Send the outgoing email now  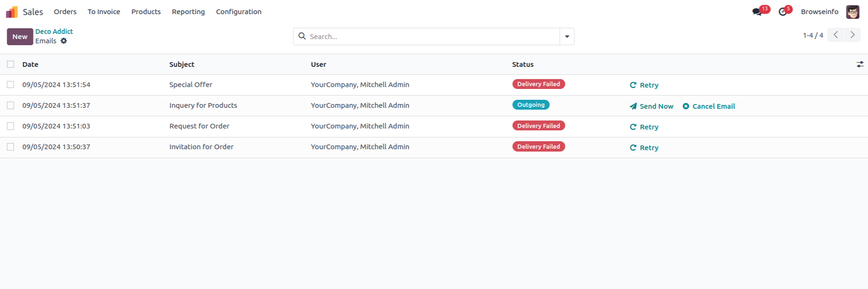click(651, 106)
